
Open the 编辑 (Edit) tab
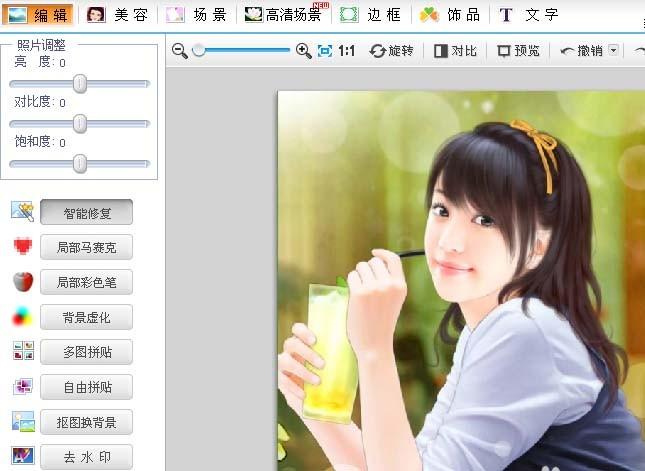[x=37, y=15]
